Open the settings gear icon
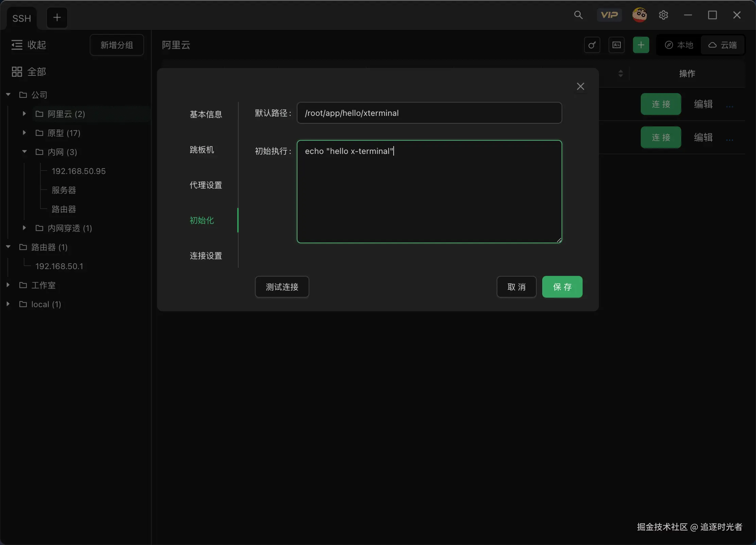Screen dimensions: 756x545 [x=663, y=15]
